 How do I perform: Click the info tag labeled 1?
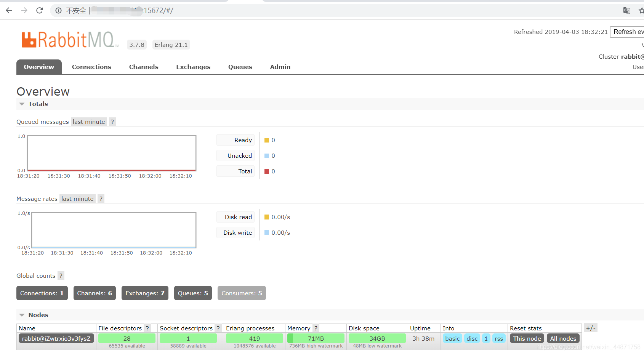point(486,338)
